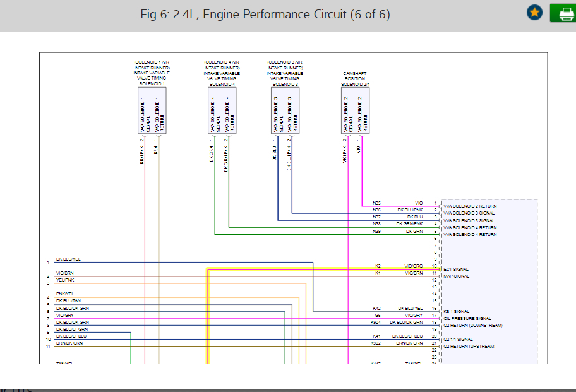The image size is (576, 392).
Task: Click the N35 circuit code
Action: point(376,203)
